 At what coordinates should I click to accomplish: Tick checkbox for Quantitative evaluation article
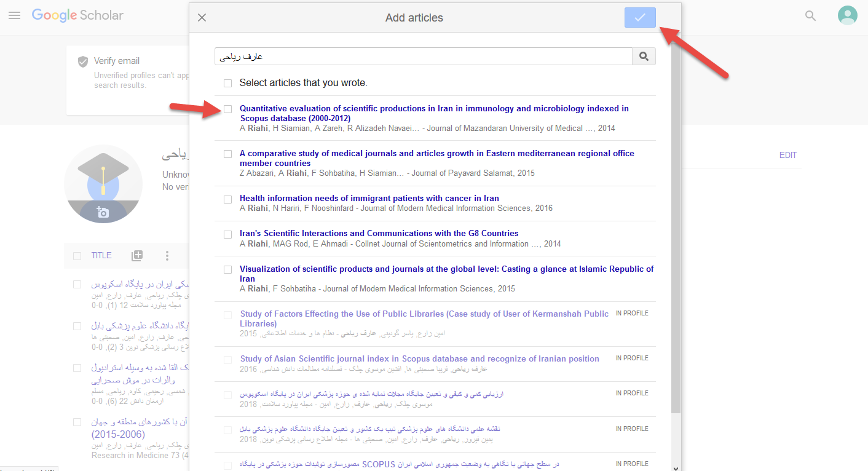[x=228, y=109]
